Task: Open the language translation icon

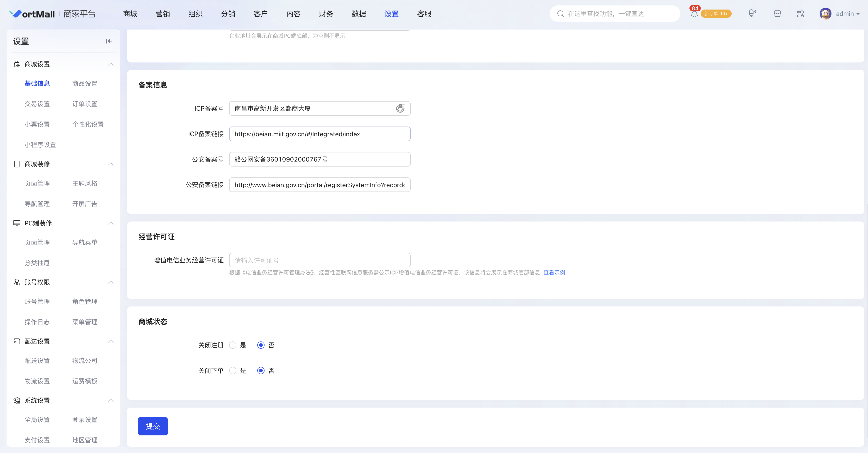Action: (x=800, y=13)
